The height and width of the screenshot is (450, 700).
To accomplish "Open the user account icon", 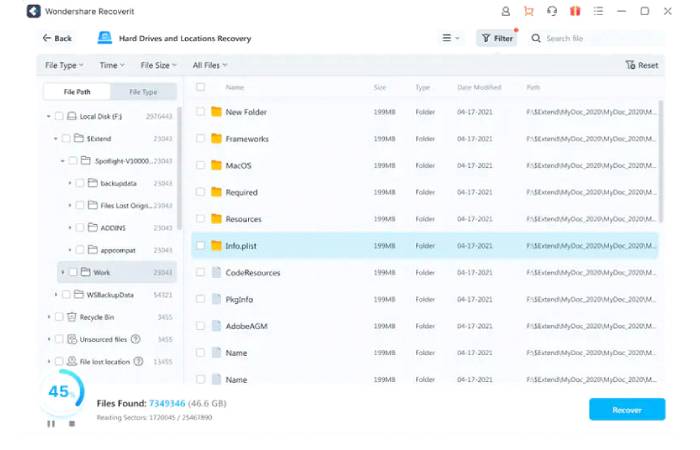I will pos(505,11).
